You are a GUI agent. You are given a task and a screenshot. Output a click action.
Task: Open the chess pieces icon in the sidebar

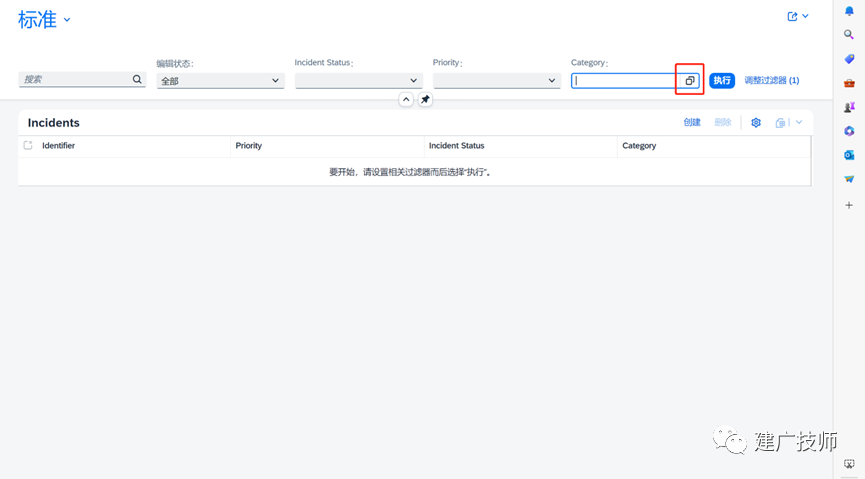point(849,107)
